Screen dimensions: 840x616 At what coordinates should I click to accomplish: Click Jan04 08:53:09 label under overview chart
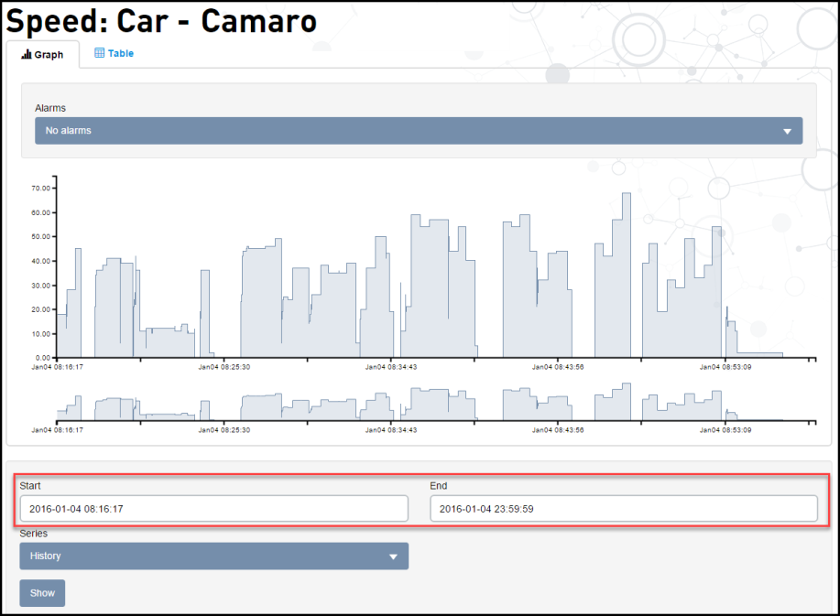pyautogui.click(x=725, y=430)
